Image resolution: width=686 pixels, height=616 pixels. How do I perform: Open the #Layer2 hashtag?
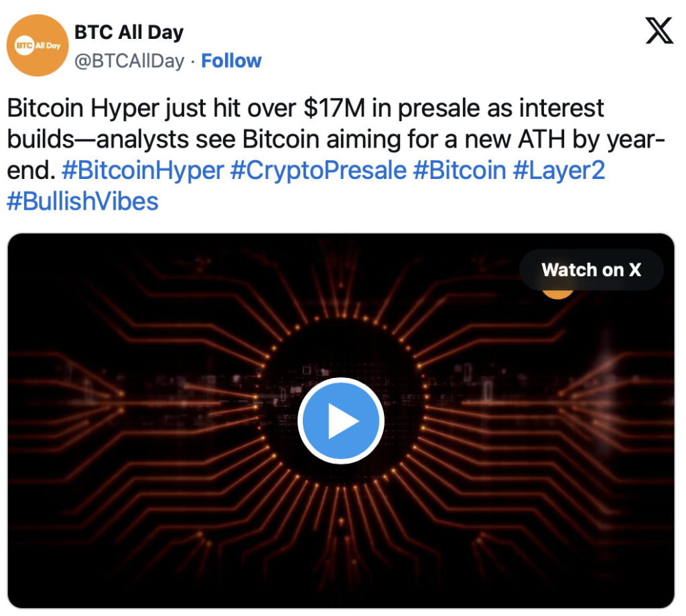559,170
